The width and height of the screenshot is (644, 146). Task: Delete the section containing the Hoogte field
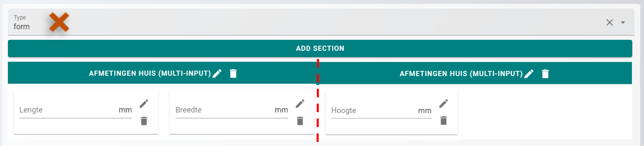point(545,74)
